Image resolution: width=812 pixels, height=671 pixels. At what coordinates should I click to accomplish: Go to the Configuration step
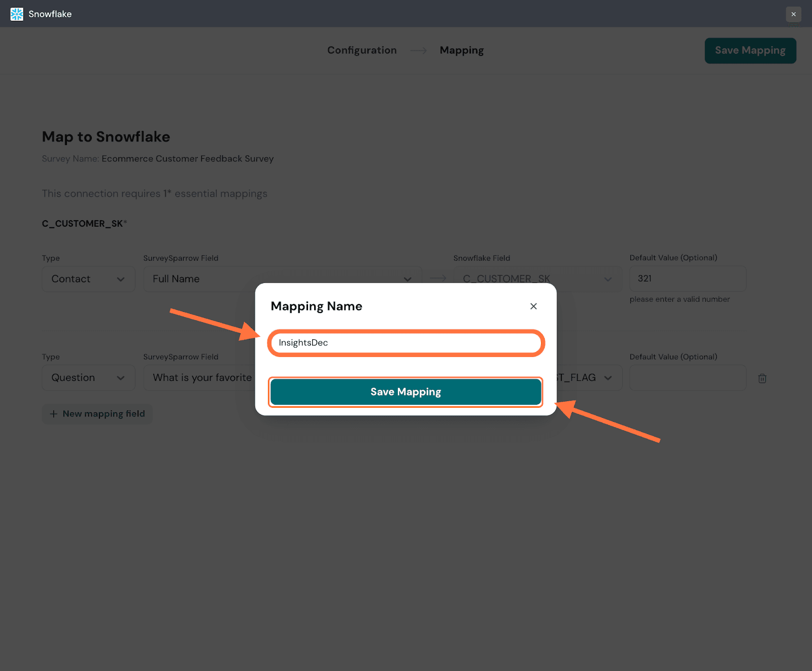(x=361, y=50)
